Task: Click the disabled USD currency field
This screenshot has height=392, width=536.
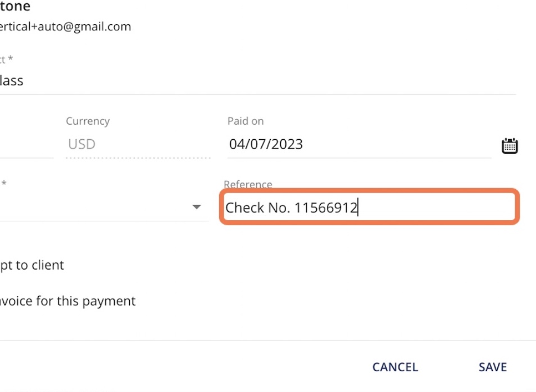Action: 82,144
